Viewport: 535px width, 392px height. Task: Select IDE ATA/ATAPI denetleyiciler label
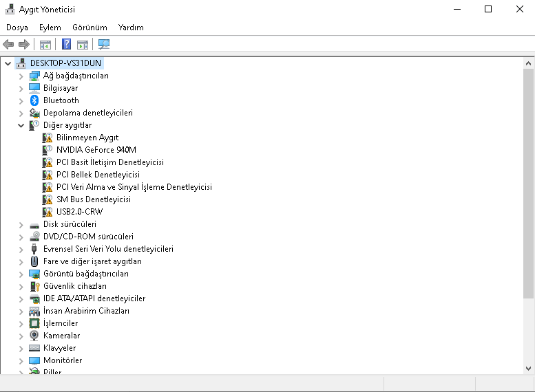pyautogui.click(x=94, y=298)
